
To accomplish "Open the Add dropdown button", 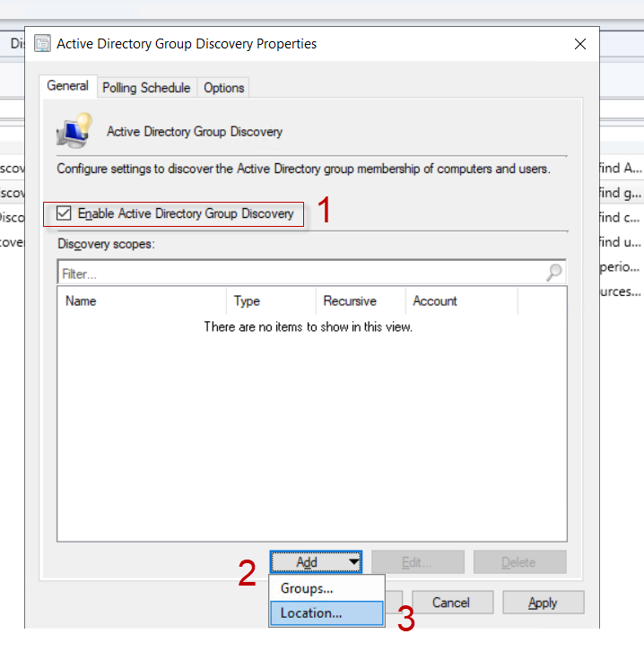I will (316, 562).
